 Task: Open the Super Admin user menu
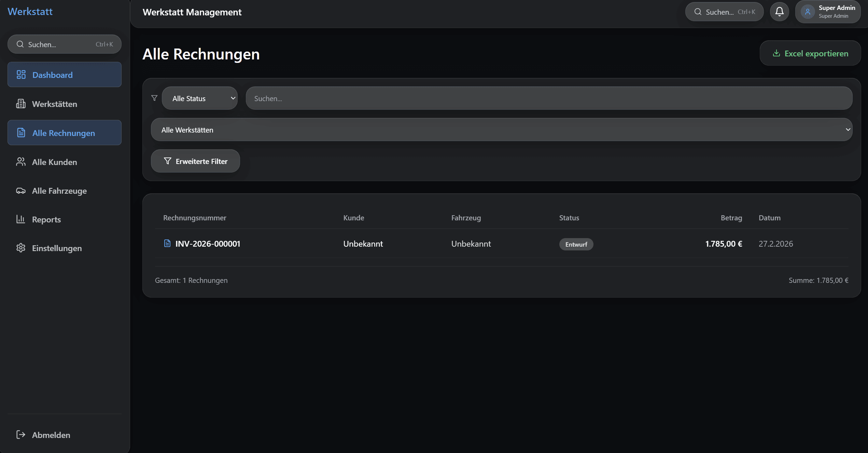pos(836,12)
